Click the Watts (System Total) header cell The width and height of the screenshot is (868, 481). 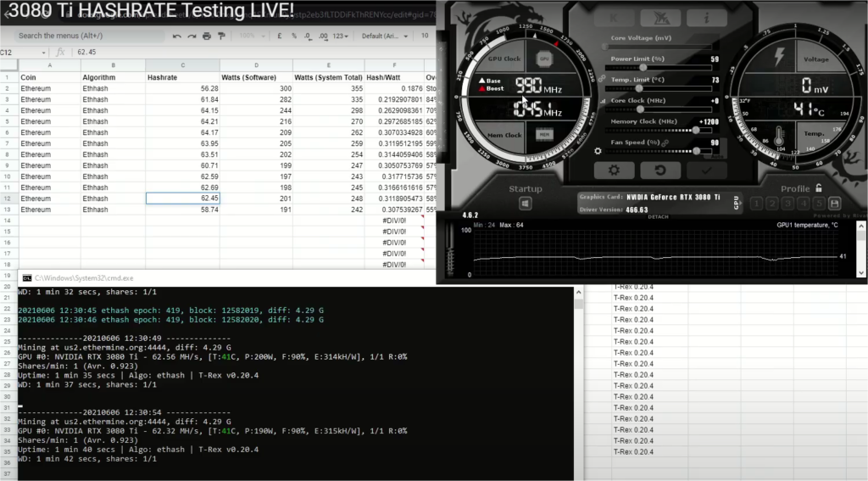tap(328, 77)
